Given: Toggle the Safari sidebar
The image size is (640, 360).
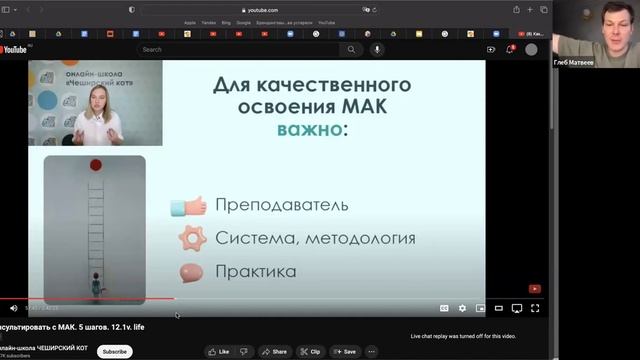Looking at the screenshot, I should [5, 10].
